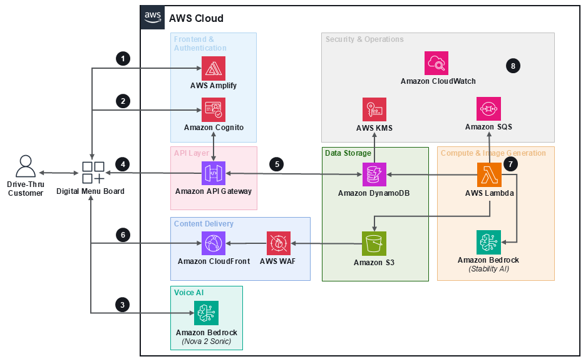
Task: Select the 'AWS Lambda' text label
Action: (490, 193)
